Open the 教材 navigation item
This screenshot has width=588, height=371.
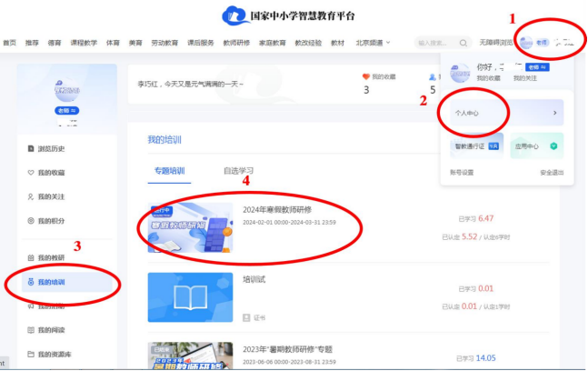(x=337, y=43)
